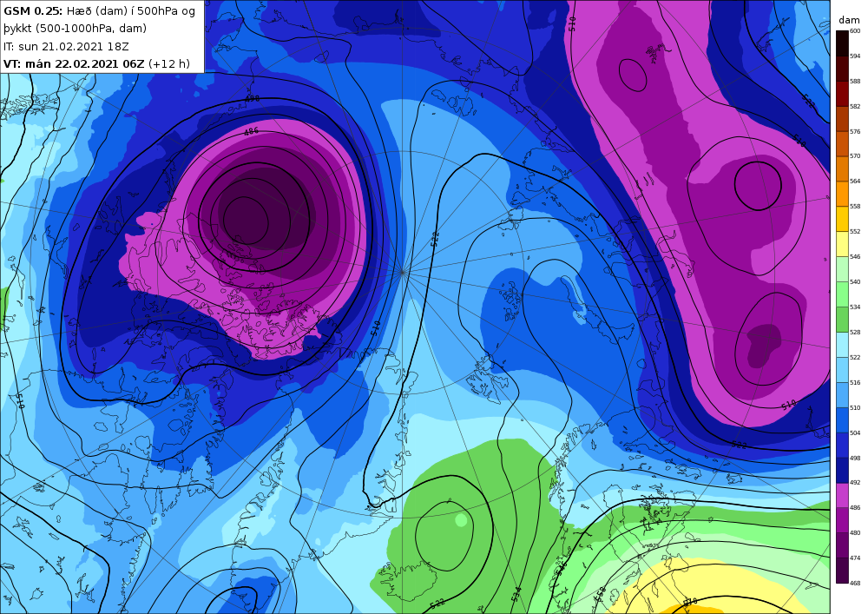868x614 pixels.
Task: Click the 558 contour label on the map
Action: (x=601, y=597)
